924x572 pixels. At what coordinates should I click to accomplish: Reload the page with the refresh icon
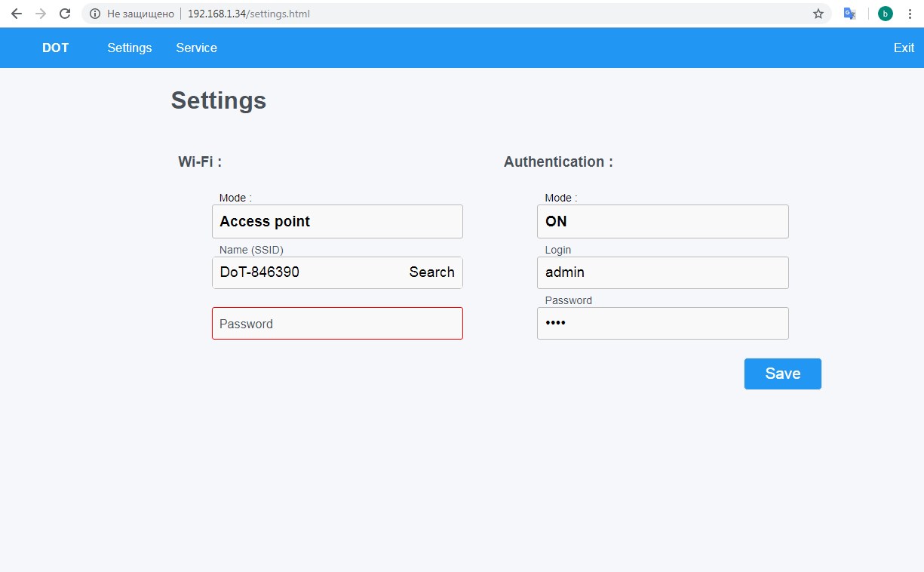(65, 14)
